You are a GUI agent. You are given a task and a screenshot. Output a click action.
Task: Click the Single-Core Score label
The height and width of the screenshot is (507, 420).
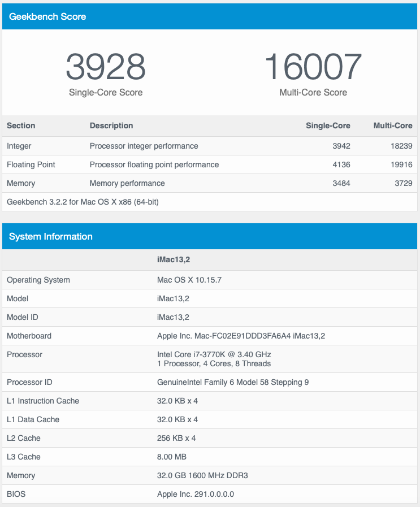tap(106, 93)
